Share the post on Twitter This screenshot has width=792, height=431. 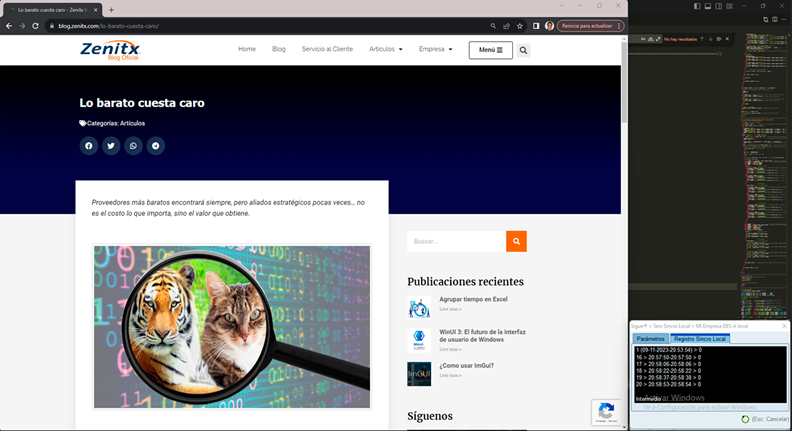tap(111, 146)
